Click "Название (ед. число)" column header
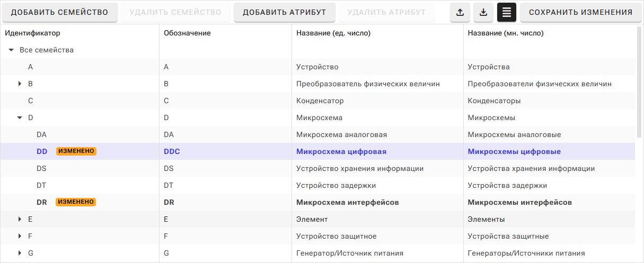The image size is (644, 263). pyautogui.click(x=333, y=33)
